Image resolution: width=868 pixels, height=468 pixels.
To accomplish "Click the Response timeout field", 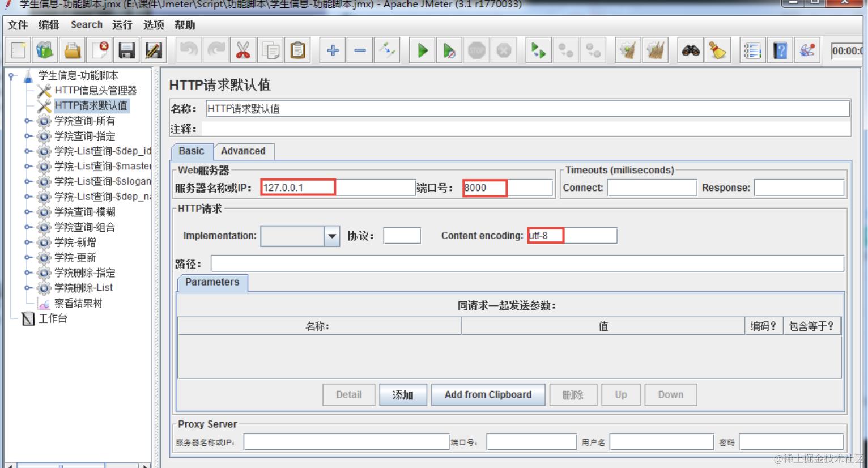I will click(799, 188).
